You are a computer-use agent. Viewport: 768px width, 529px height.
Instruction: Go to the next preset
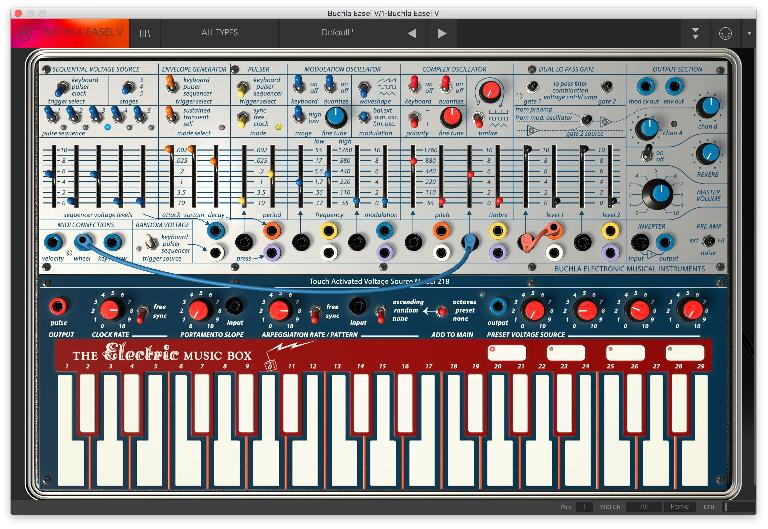(x=441, y=33)
